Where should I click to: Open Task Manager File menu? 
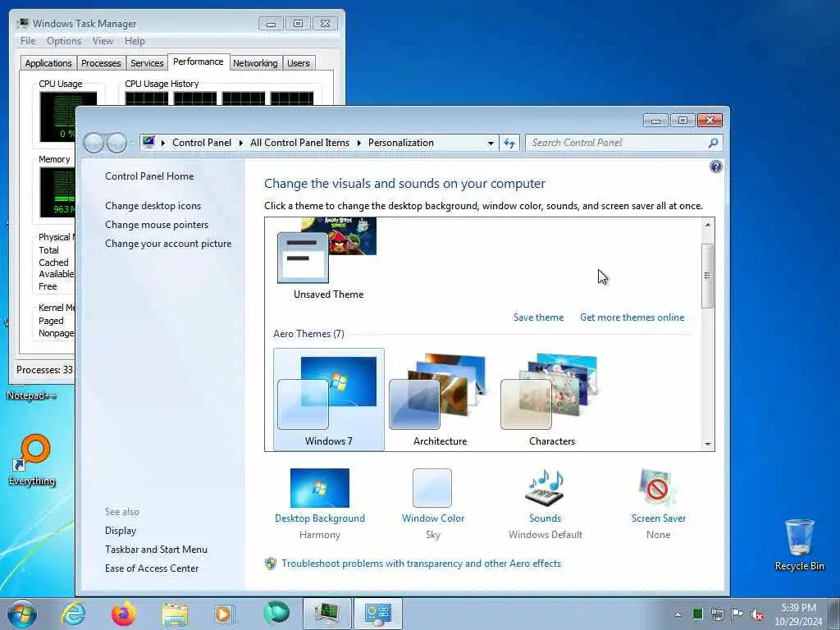tap(28, 41)
